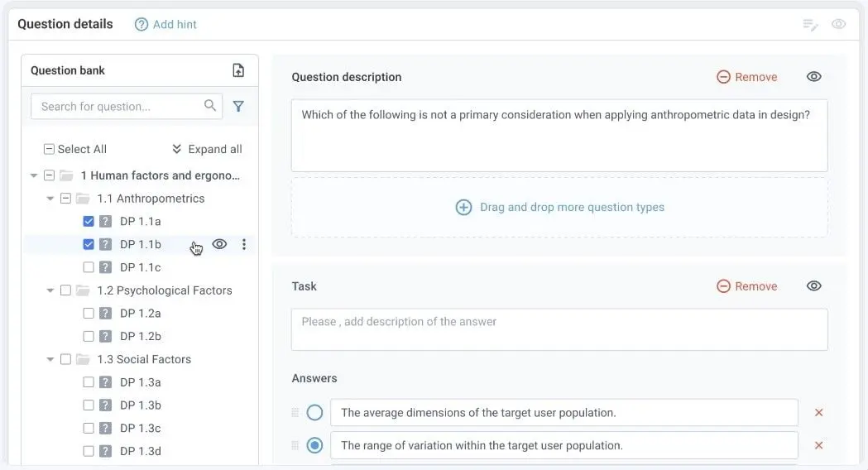Open the three-dot menu for DP 1.1b
868x470 pixels.
pos(244,244)
